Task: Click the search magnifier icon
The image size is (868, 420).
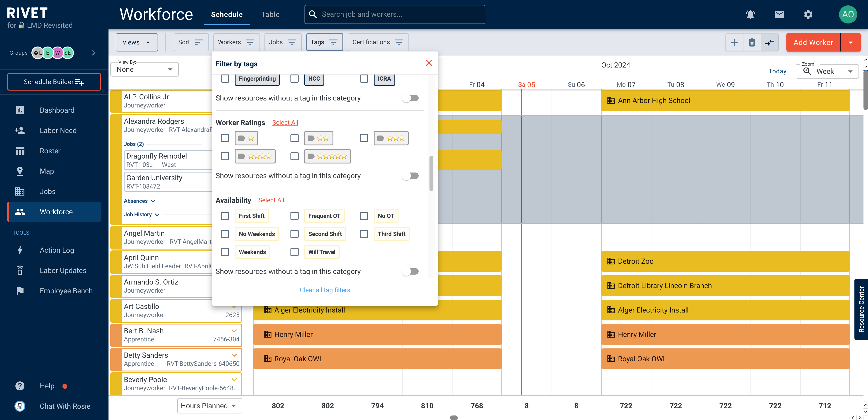Action: [313, 14]
